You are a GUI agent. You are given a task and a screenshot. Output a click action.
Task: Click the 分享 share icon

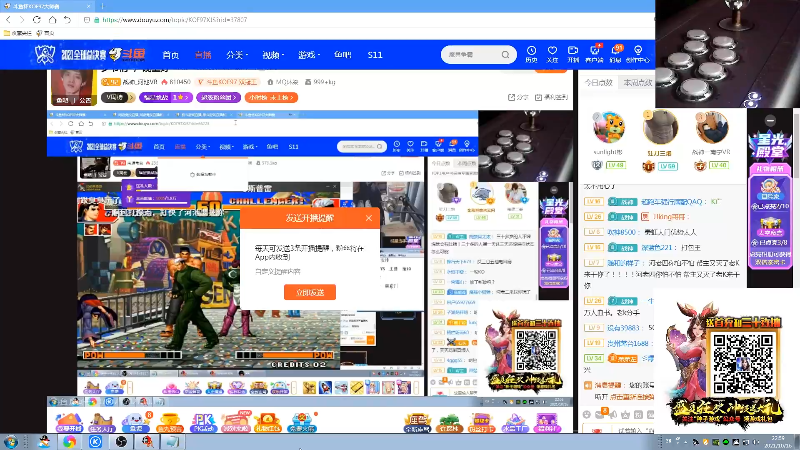click(518, 97)
